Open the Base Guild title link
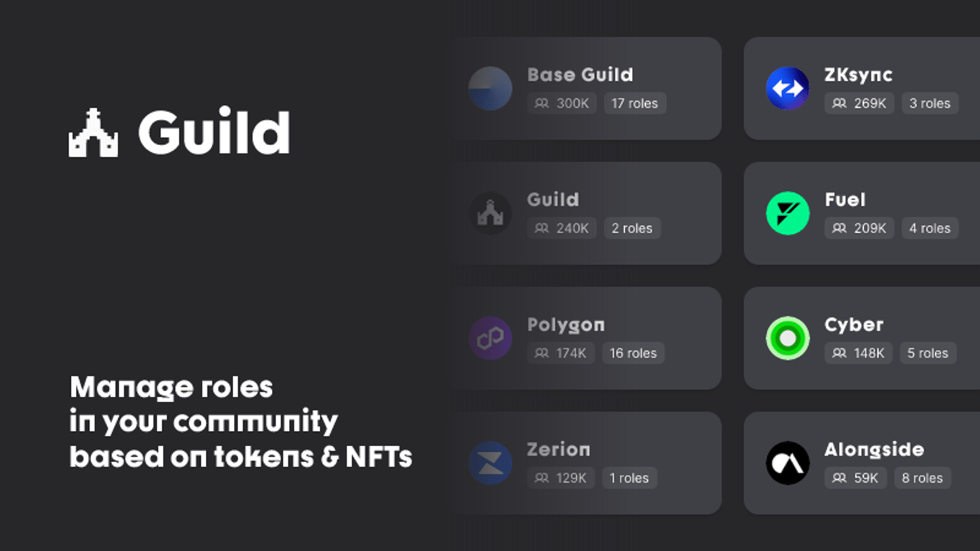The height and width of the screenshot is (551, 980). tap(580, 75)
